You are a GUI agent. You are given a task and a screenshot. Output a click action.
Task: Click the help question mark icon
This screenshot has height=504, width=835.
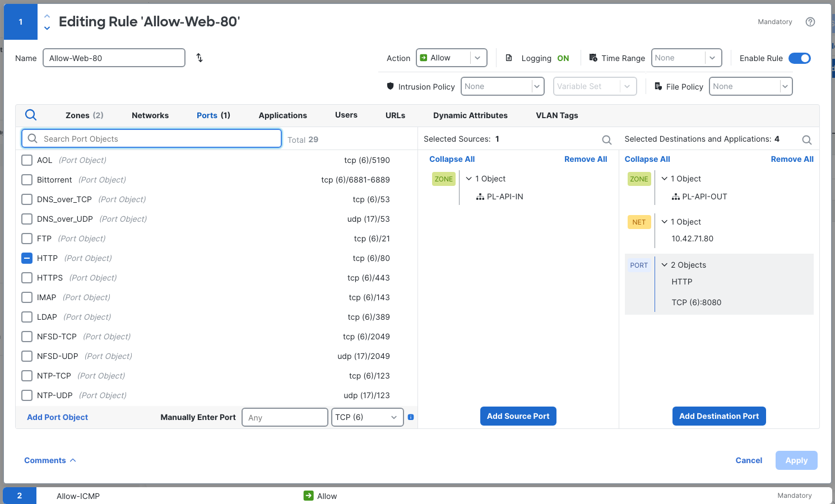(810, 22)
